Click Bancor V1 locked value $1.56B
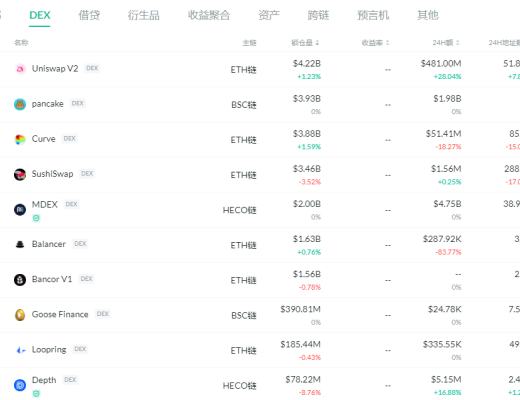This screenshot has width=520, height=400. point(307,274)
